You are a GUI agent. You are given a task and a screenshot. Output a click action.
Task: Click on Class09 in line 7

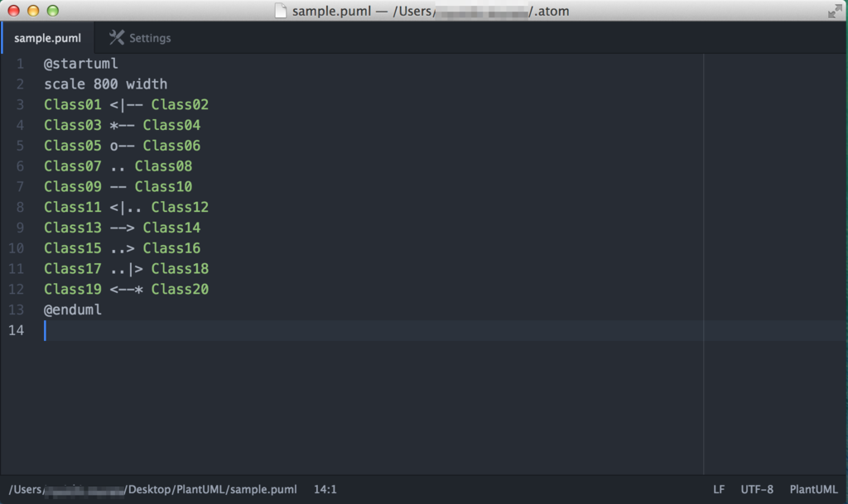coord(73,187)
